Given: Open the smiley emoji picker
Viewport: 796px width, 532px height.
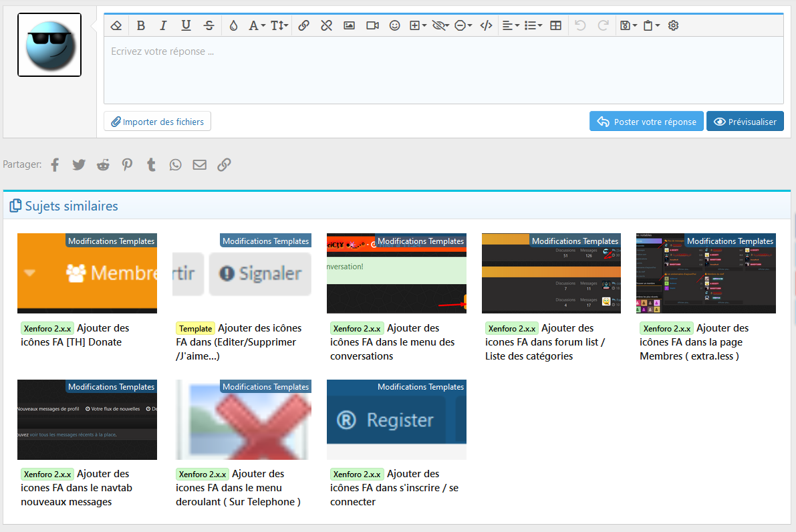Looking at the screenshot, I should 395,25.
